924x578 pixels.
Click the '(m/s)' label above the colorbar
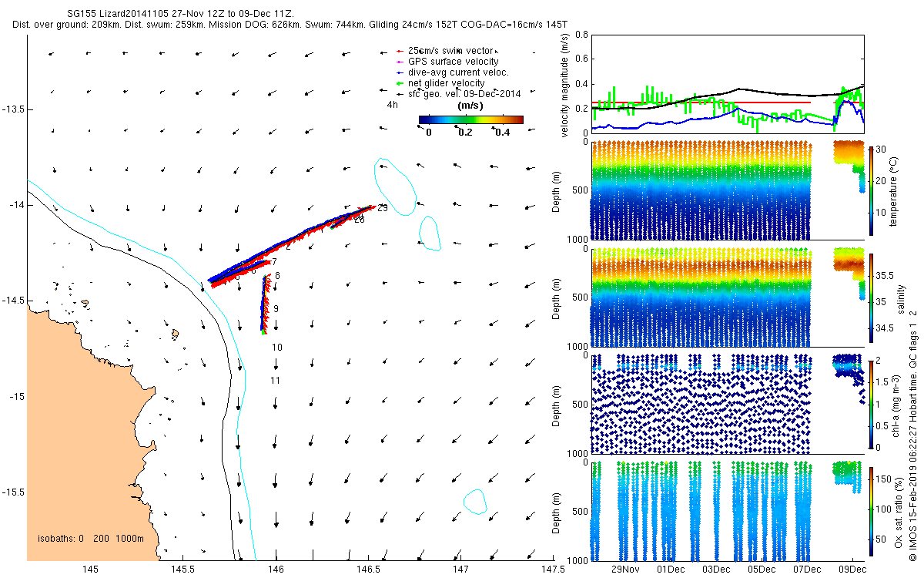click(x=470, y=105)
